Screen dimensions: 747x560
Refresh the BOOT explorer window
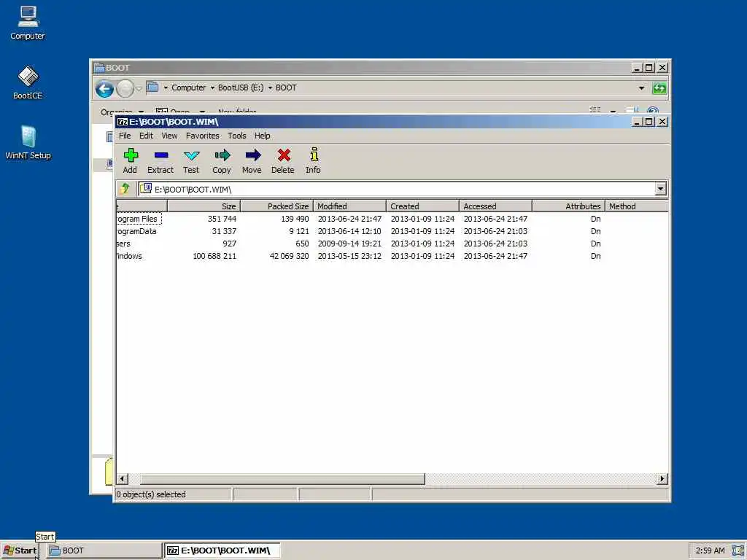coord(659,88)
